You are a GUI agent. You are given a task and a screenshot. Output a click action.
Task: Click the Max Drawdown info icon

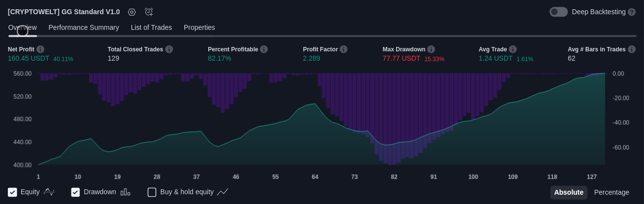(x=431, y=49)
